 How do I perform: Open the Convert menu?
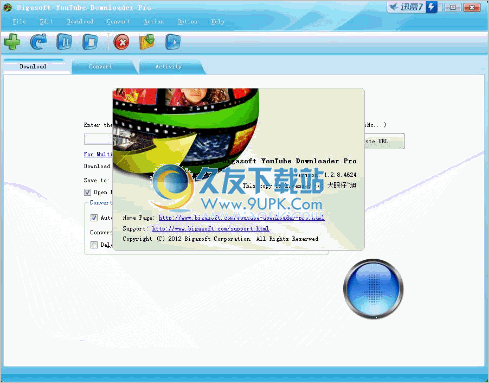[x=118, y=22]
